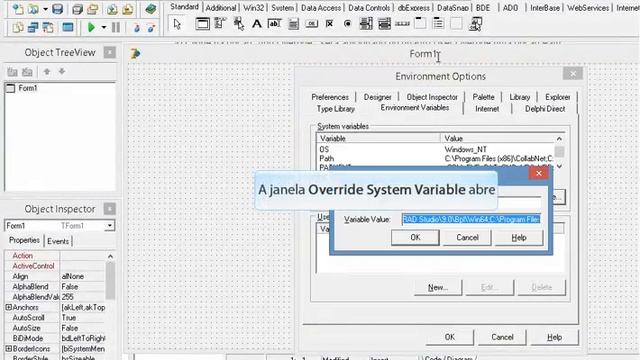
Task: Click New... under User overrides
Action: click(438, 287)
